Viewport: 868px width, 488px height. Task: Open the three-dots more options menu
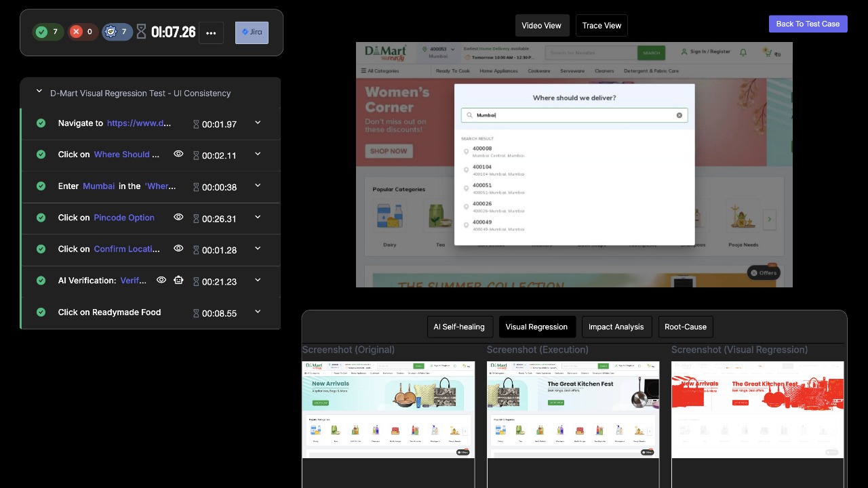click(x=211, y=33)
